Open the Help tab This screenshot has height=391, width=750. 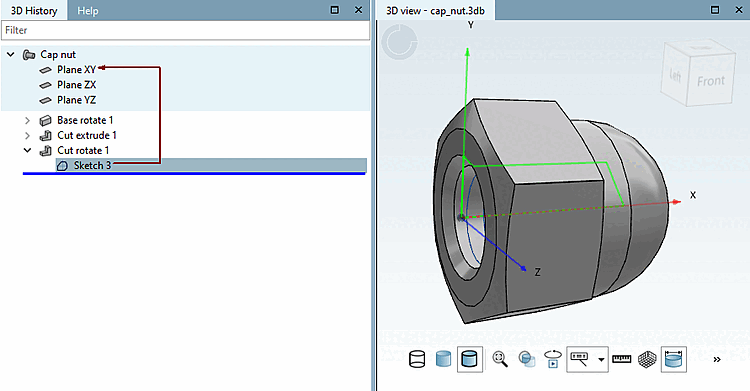tap(88, 11)
